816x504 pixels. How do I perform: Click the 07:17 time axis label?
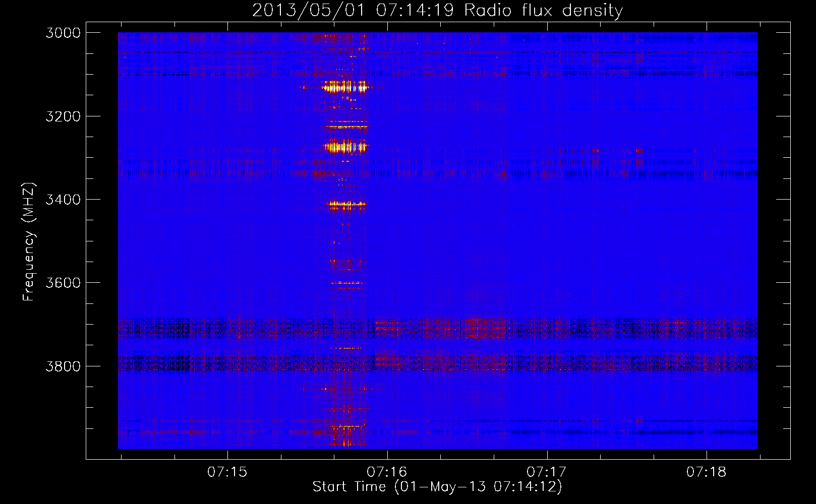tap(547, 472)
